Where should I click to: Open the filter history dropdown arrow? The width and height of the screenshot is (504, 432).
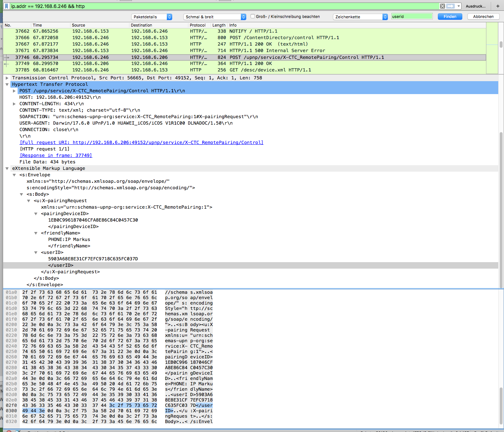459,6
